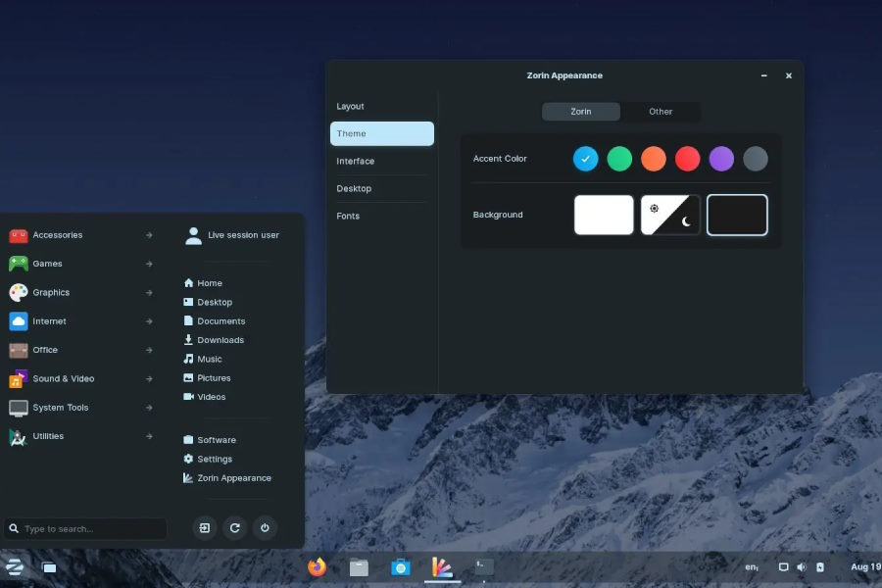
Task: Click the restart icon in menu
Action: [235, 528]
